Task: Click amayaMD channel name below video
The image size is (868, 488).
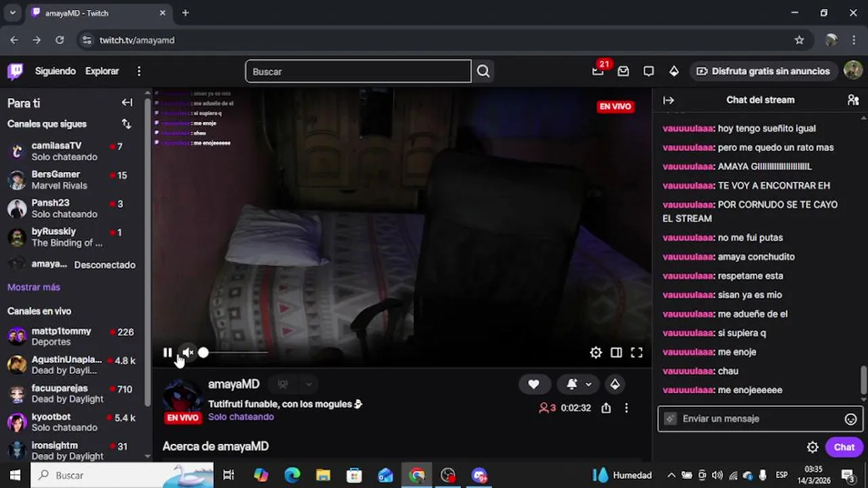Action: [234, 384]
